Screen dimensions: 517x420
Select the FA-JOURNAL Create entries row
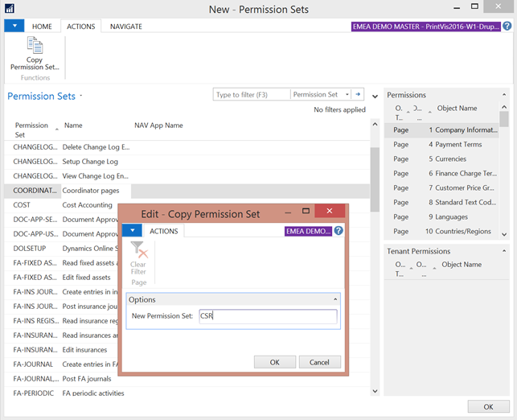coord(61,364)
